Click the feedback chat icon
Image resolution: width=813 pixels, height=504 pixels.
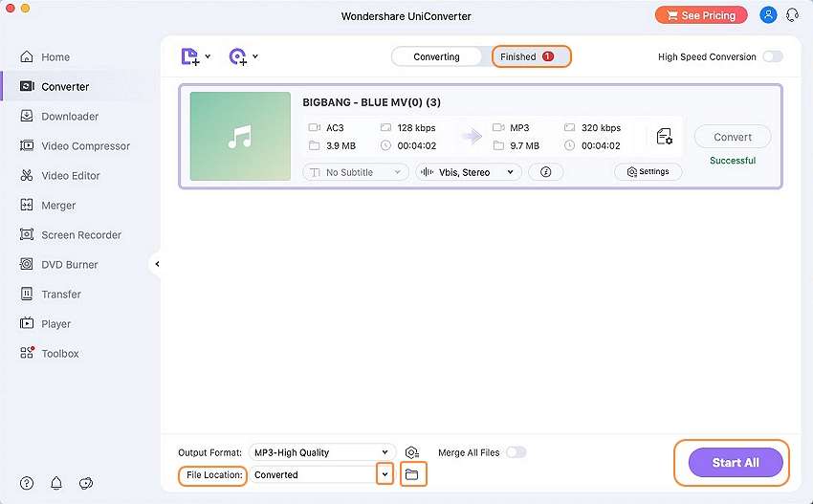tap(86, 483)
